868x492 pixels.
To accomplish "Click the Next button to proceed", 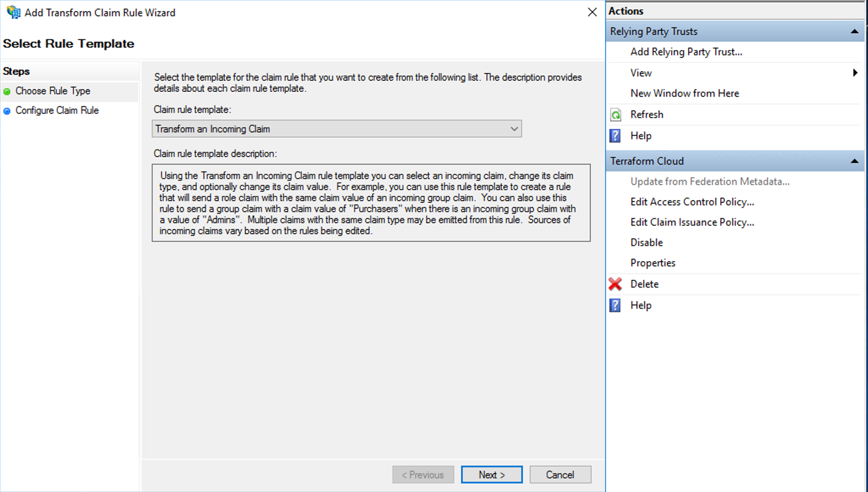I will (x=492, y=475).
